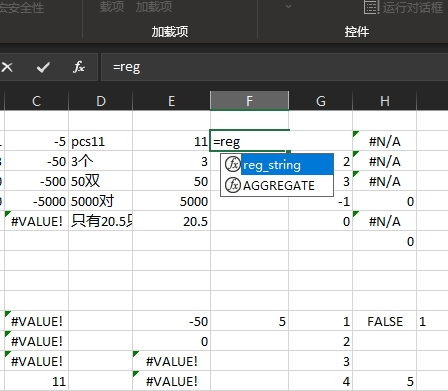448x391 pixels.
Task: Click cell with 4 in column G
Action: (x=321, y=381)
